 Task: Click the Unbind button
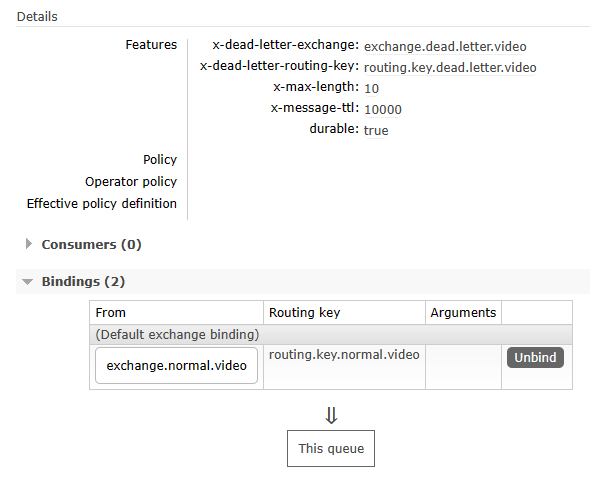pos(535,357)
